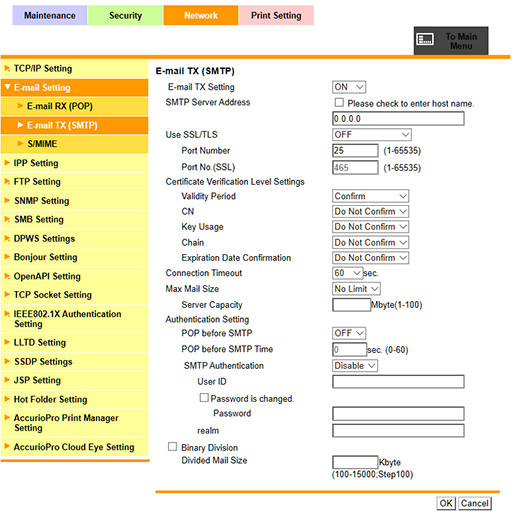517x515 pixels.
Task: Click arrow icon beside TCP/IP Setting
Action: coord(7,68)
